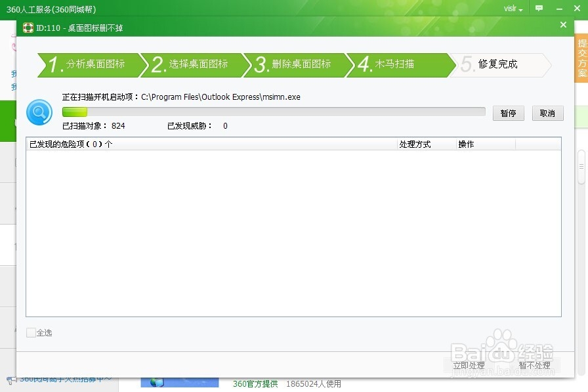
Task: Pause the scan with 暂停 button
Action: click(508, 113)
